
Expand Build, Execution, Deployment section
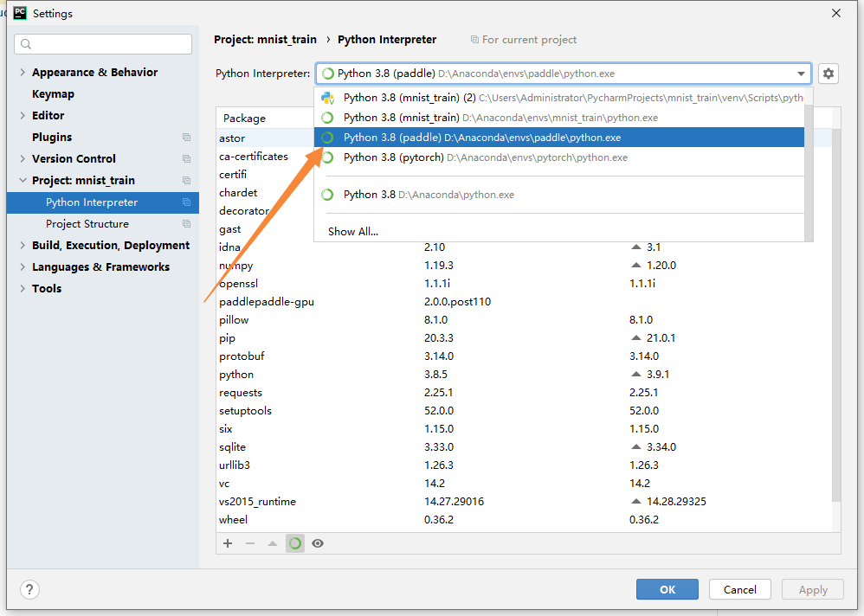23,246
